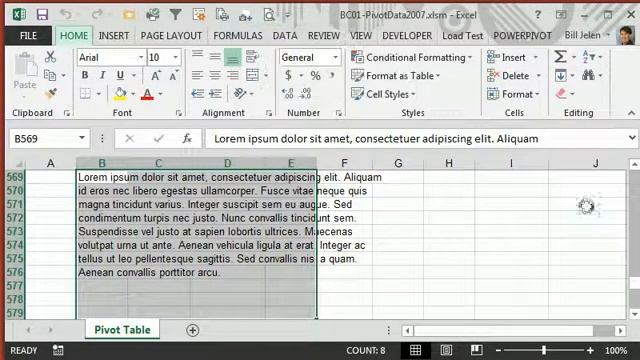Open the Cell Styles dropdown
The height and width of the screenshot is (360, 640).
coord(383,94)
